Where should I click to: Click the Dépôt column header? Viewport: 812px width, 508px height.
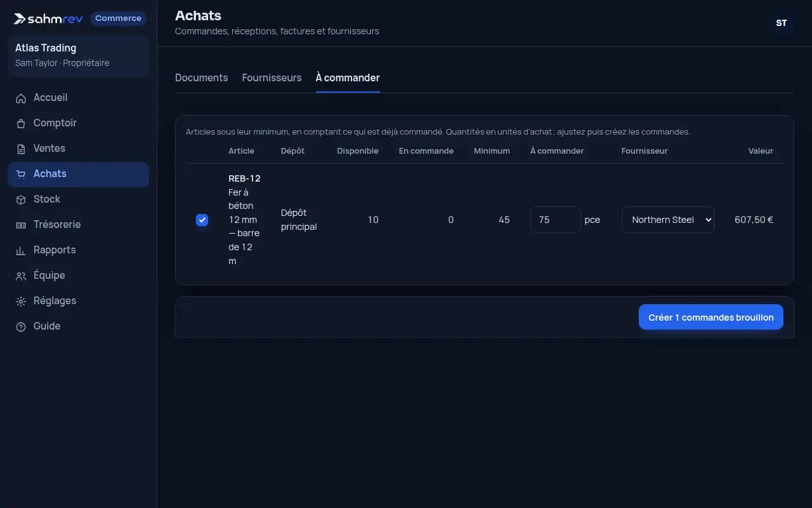click(x=292, y=150)
